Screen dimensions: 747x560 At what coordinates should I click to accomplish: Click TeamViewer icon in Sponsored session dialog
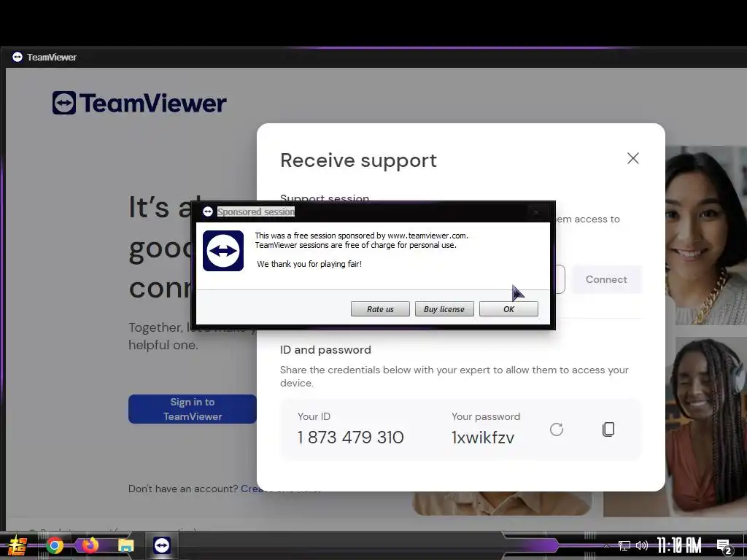click(x=223, y=251)
